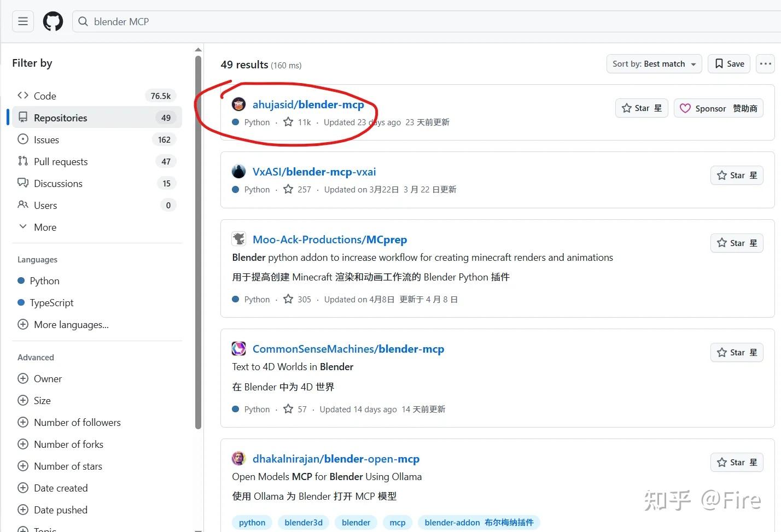781x532 pixels.
Task: Click the Users filter icon in sidebar
Action: pyautogui.click(x=22, y=205)
